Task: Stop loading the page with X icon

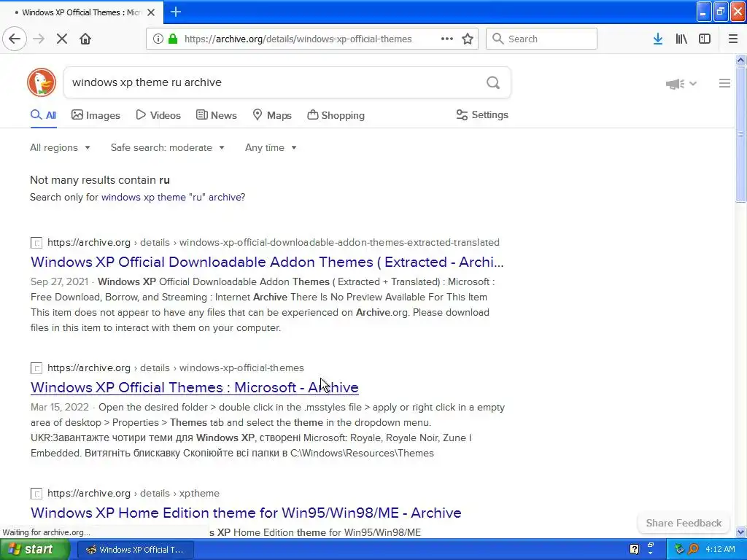Action: (x=62, y=39)
